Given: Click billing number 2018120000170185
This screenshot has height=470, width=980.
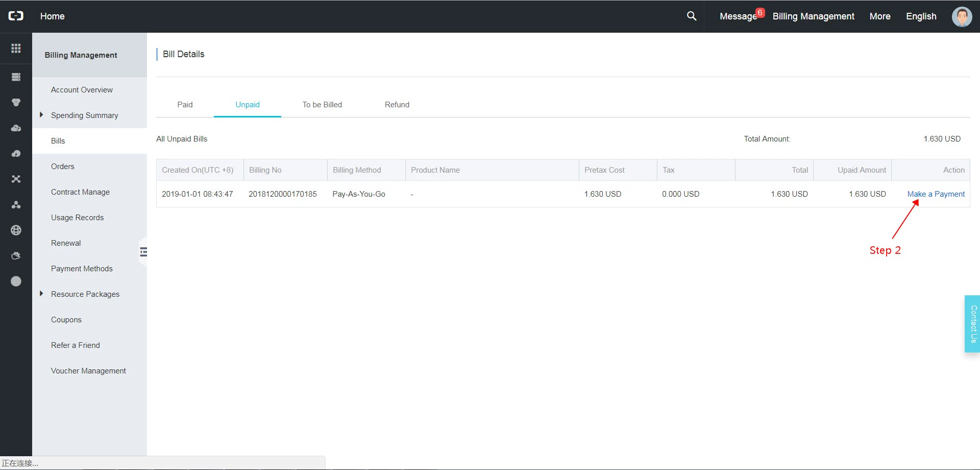Looking at the screenshot, I should tap(283, 194).
